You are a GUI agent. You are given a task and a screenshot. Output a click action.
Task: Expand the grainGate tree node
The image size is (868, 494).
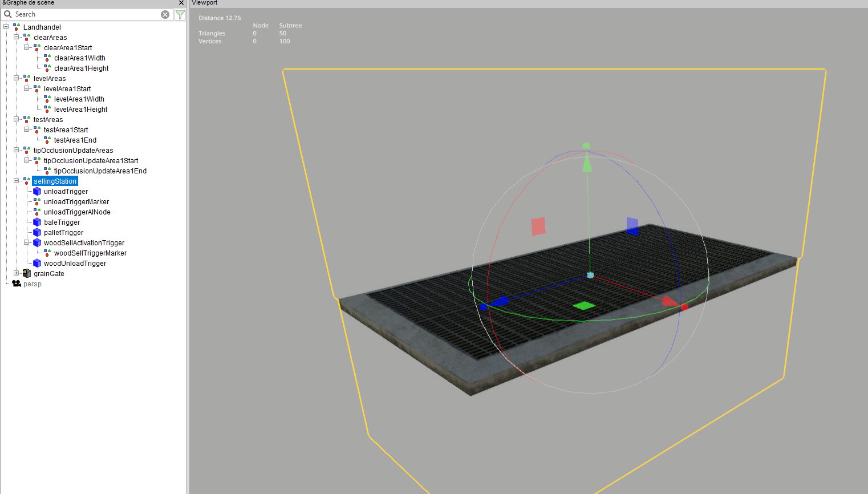(17, 274)
